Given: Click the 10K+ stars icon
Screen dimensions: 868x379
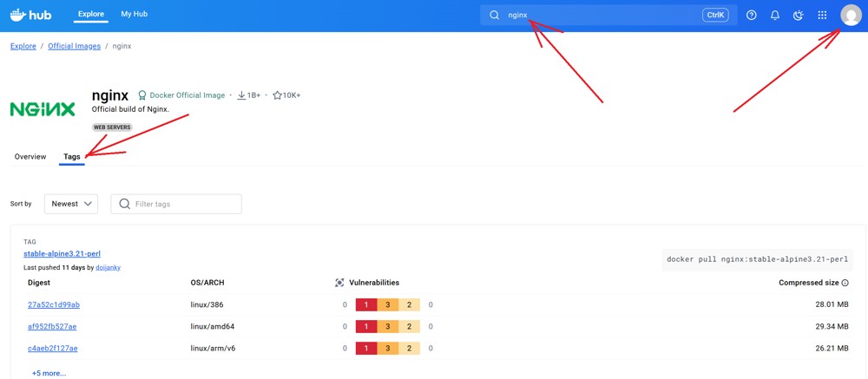Looking at the screenshot, I should pyautogui.click(x=278, y=95).
